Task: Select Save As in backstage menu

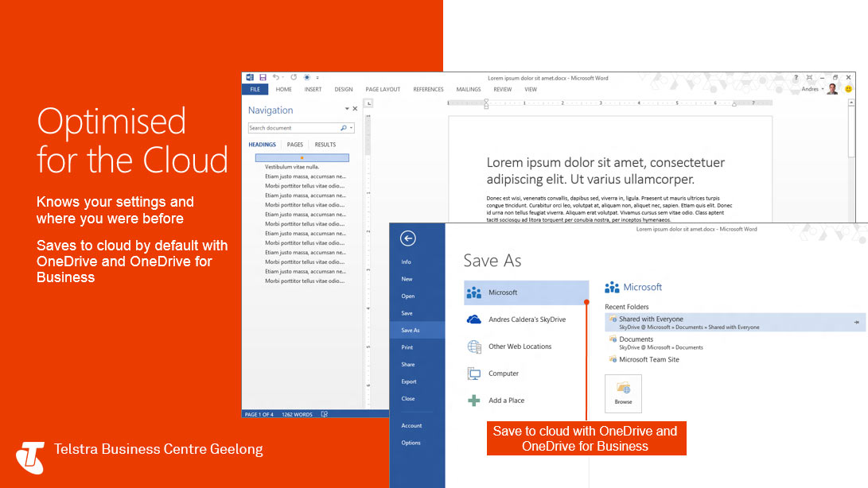Action: 418,331
